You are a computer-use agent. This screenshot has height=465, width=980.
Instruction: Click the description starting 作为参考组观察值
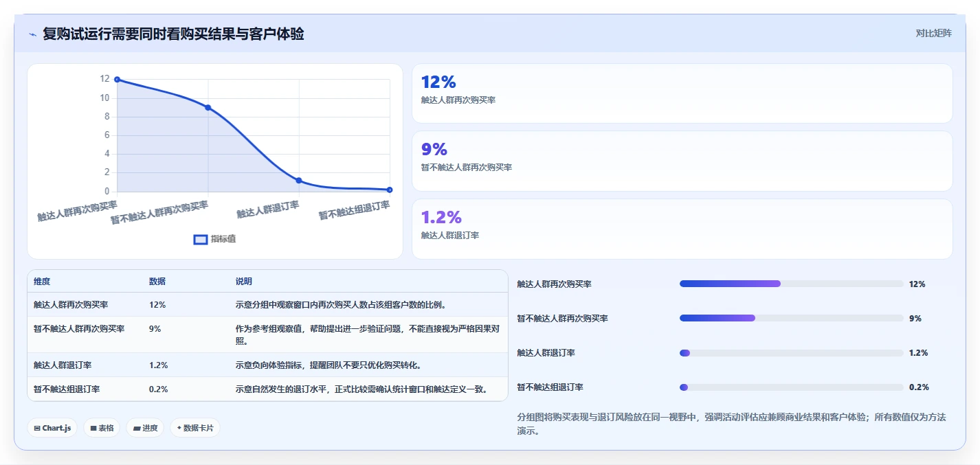(368, 334)
